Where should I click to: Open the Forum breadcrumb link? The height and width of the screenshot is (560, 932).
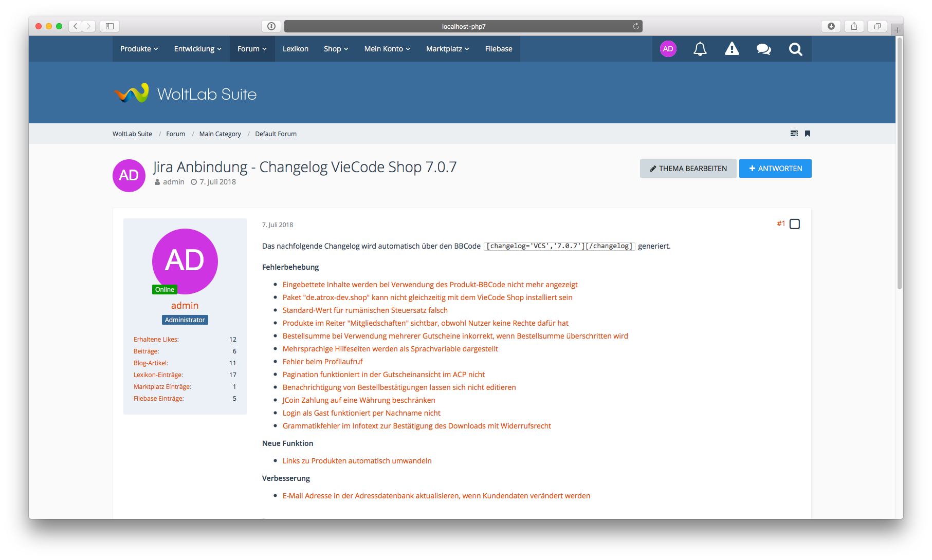[175, 134]
